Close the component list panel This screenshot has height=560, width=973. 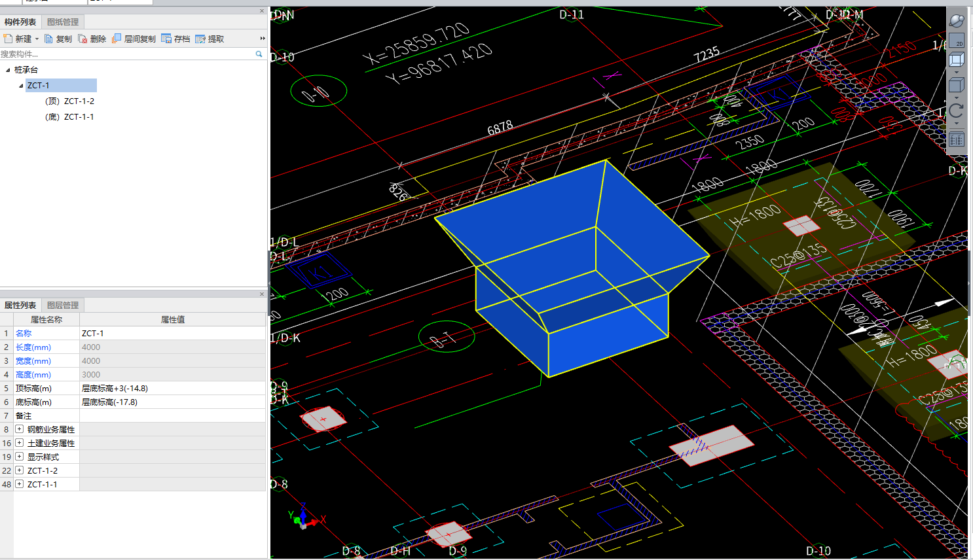coord(262,11)
